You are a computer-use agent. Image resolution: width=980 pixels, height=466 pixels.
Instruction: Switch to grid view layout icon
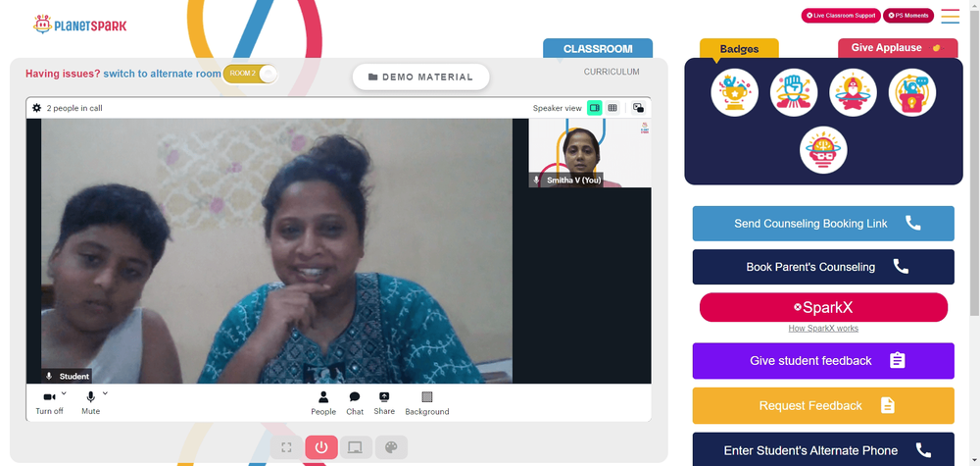[x=612, y=108]
